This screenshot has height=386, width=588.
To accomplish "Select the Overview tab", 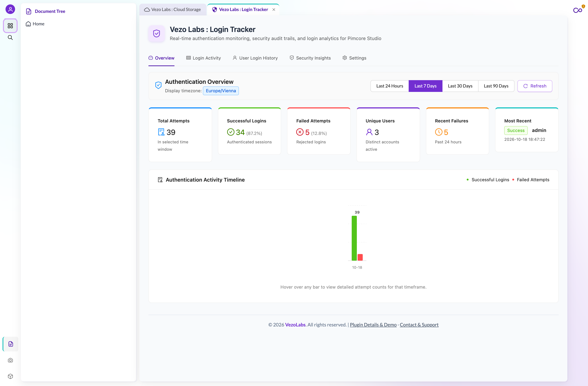I will click(x=161, y=58).
